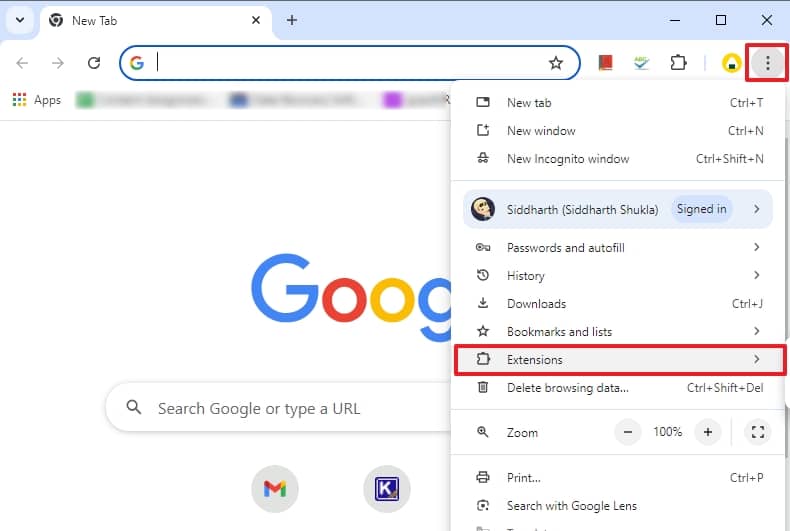Expand Bookmarks and lists submenu
790x531 pixels.
619,331
